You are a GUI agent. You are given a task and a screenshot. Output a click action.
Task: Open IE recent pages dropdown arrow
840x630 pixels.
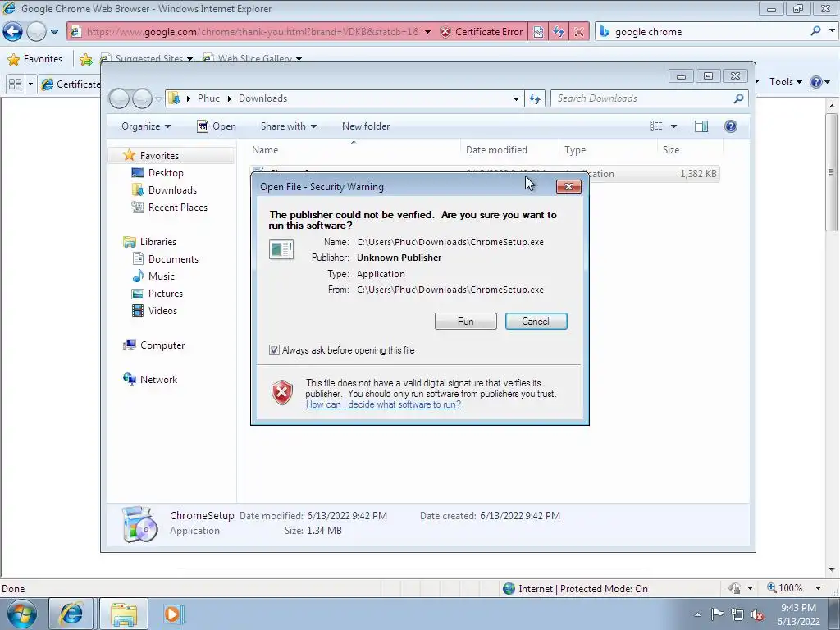pos(54,32)
